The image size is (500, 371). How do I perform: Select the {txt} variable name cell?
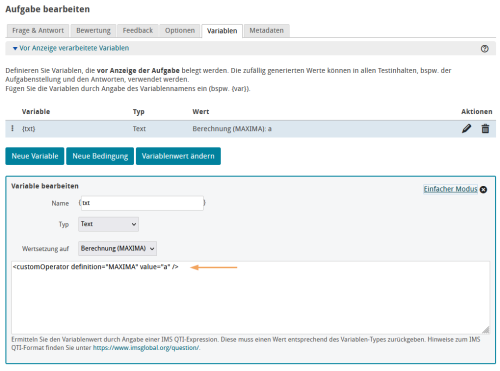coord(29,129)
